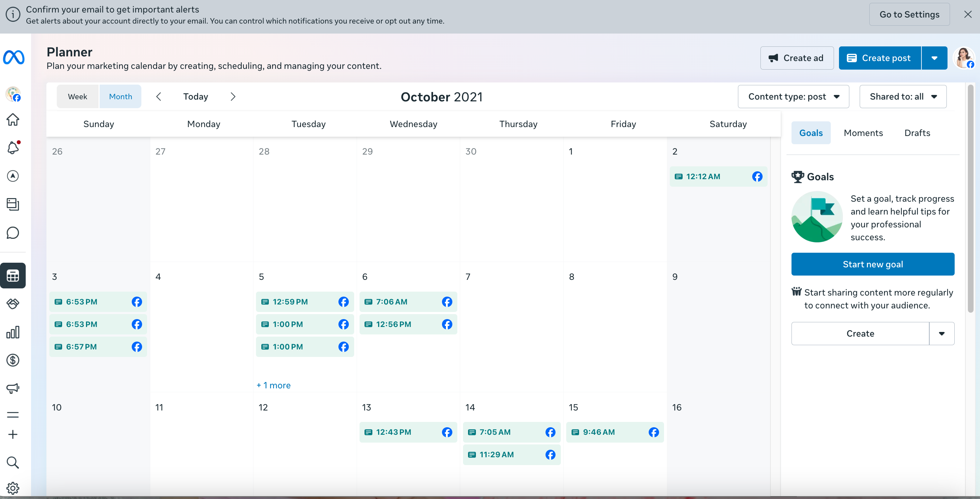Open the Planner calendar icon in sidebar
Screen dimensions: 980x499
[13, 275]
